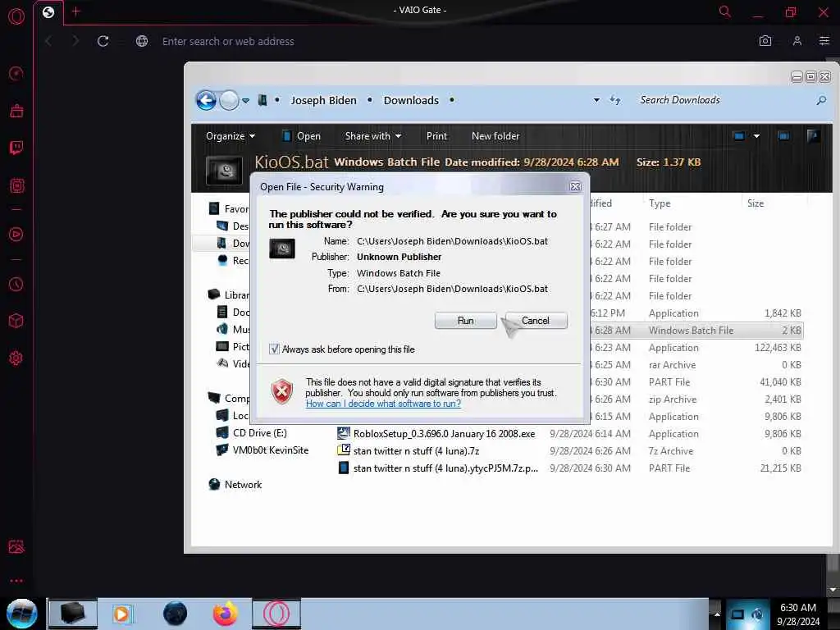Click the browser reload button
Image resolution: width=840 pixels, height=630 pixels.
(x=103, y=41)
